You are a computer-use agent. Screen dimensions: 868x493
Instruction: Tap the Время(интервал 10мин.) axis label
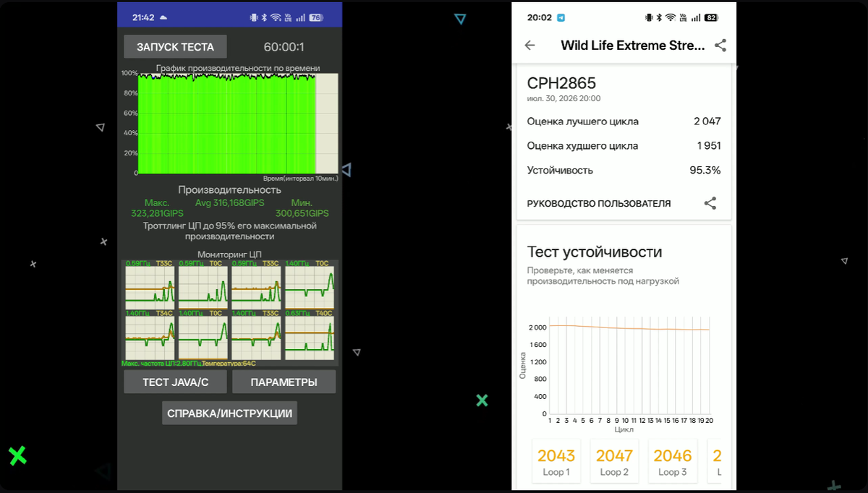coord(299,178)
